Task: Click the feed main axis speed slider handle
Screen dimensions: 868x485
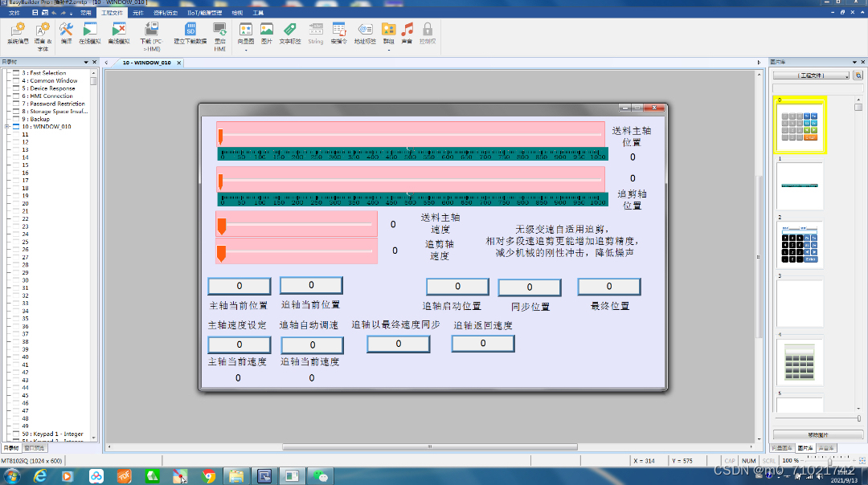Action: [222, 226]
